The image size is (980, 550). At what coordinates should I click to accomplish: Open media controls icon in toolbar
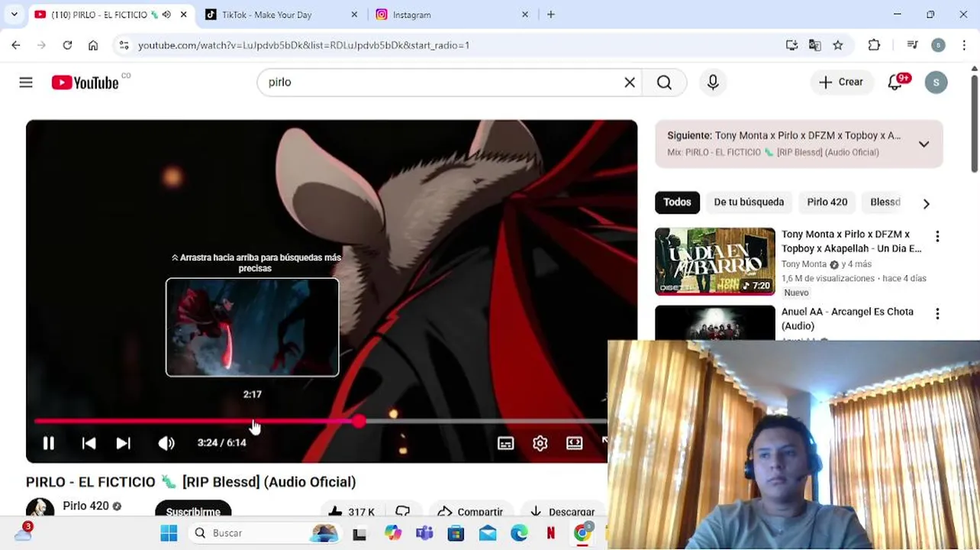point(912,46)
